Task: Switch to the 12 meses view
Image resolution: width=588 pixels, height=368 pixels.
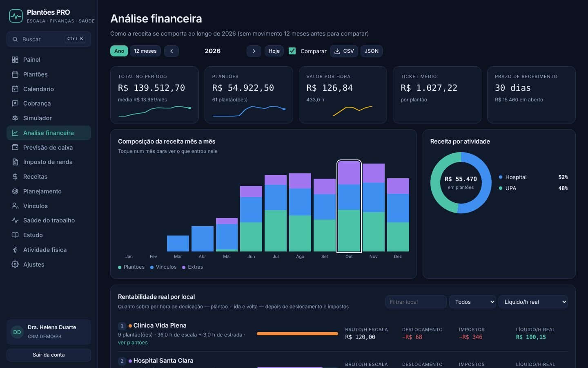Action: point(145,51)
